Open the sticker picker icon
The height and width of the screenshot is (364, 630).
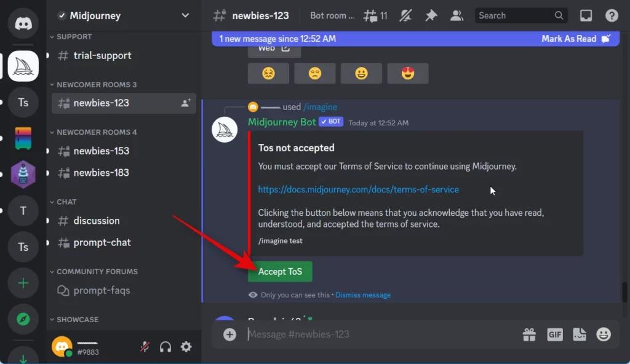click(x=580, y=334)
